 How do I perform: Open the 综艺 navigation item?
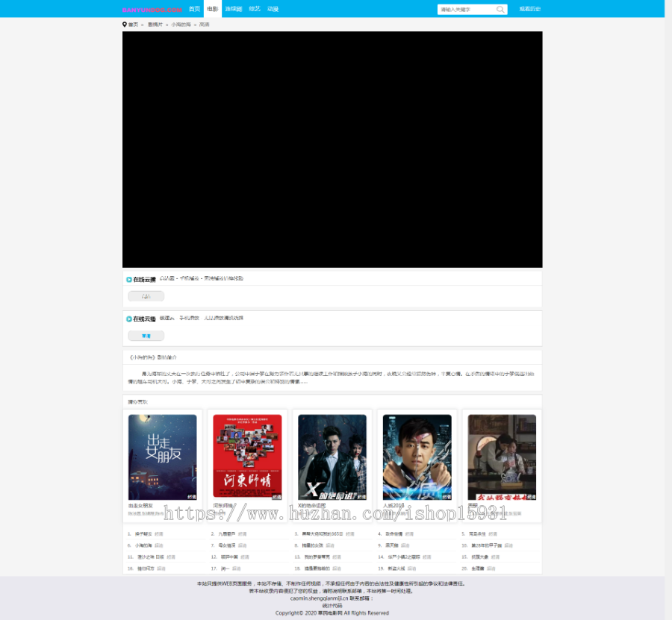click(x=255, y=9)
